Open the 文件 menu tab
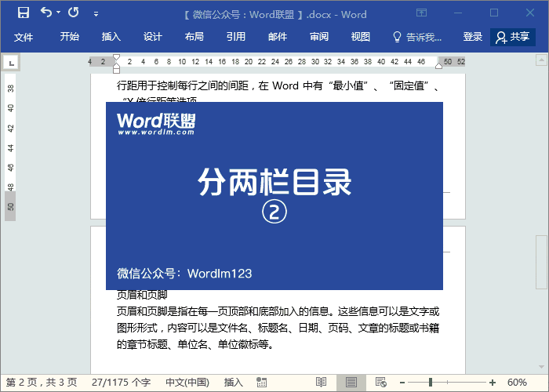This screenshot has height=392, width=549. click(x=24, y=37)
